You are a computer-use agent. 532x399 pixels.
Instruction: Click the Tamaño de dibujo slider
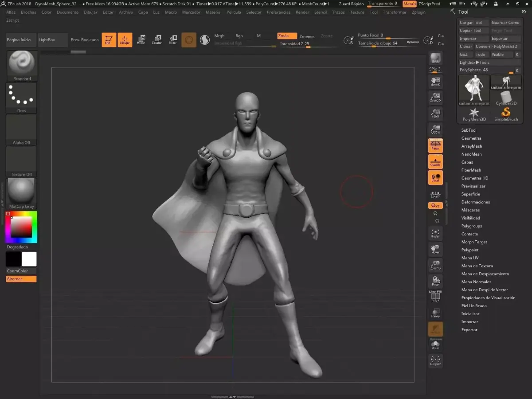click(388, 43)
